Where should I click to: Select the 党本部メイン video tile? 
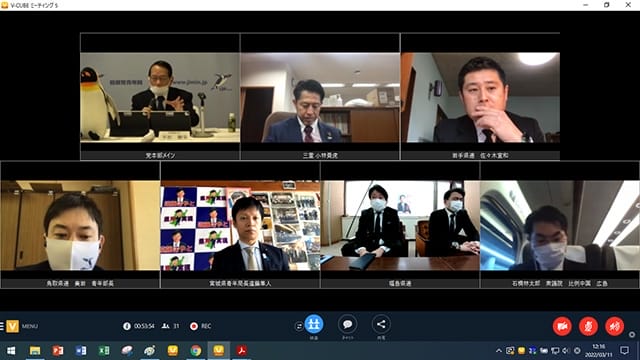click(x=160, y=97)
